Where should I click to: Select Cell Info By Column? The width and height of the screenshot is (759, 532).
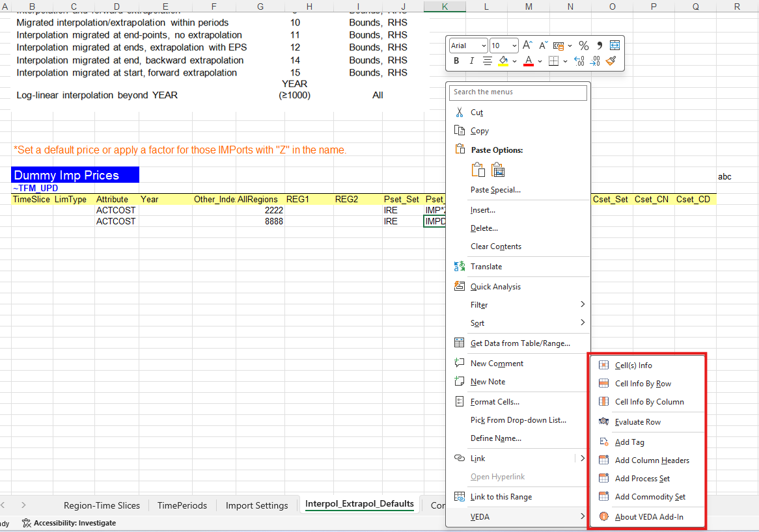point(647,401)
